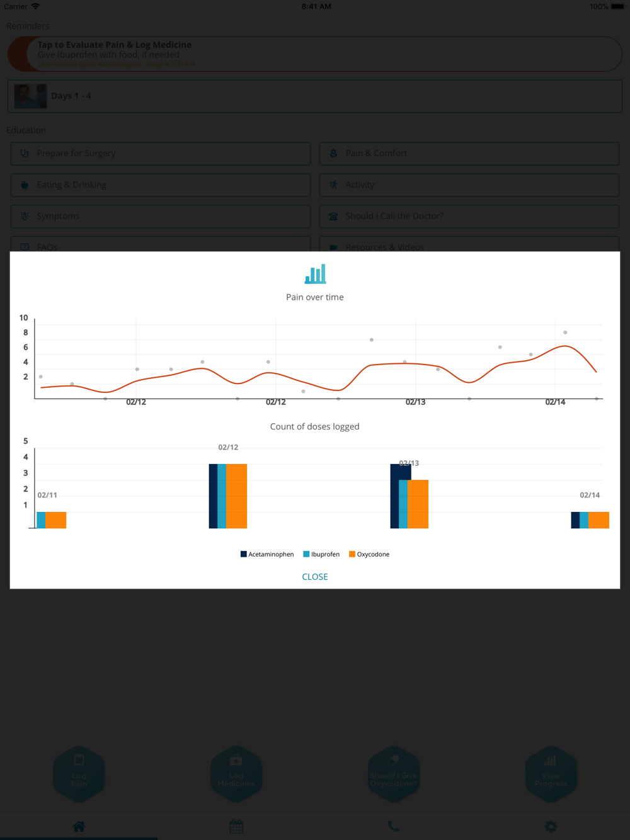Open Should I Call the Doctor topic

point(469,217)
